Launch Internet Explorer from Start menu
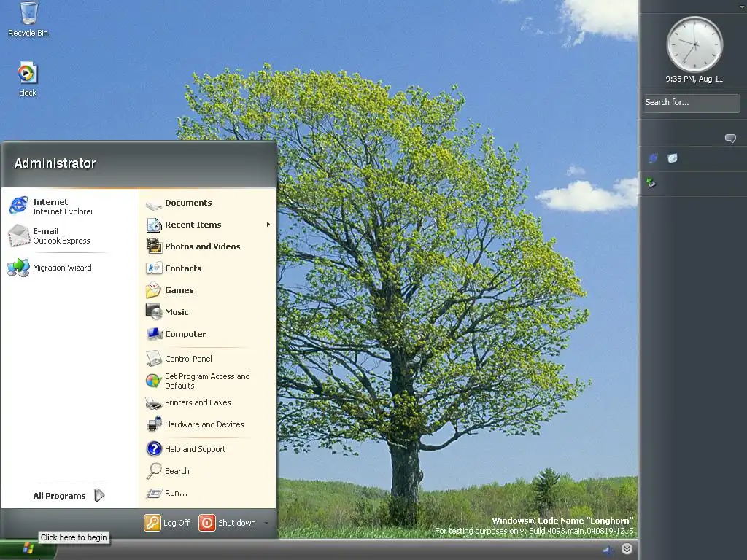Screen dimensions: 747x560 (52, 206)
